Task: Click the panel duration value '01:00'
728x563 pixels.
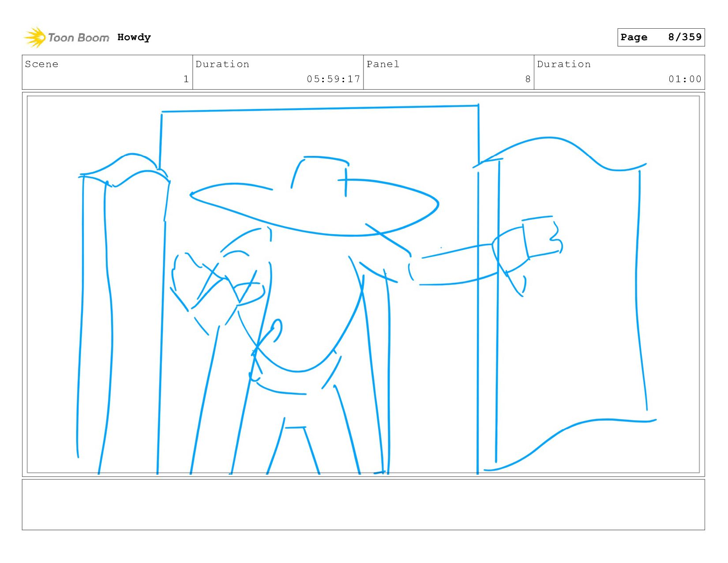Action: tap(685, 79)
